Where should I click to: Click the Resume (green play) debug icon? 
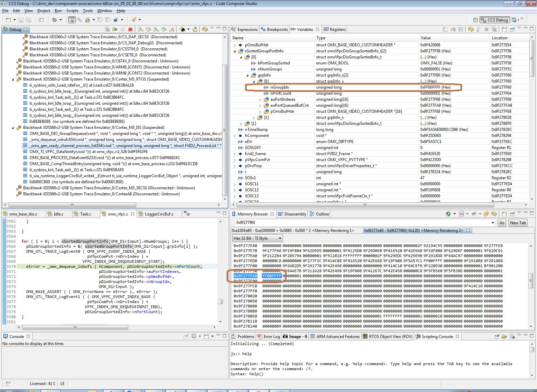click(115, 30)
